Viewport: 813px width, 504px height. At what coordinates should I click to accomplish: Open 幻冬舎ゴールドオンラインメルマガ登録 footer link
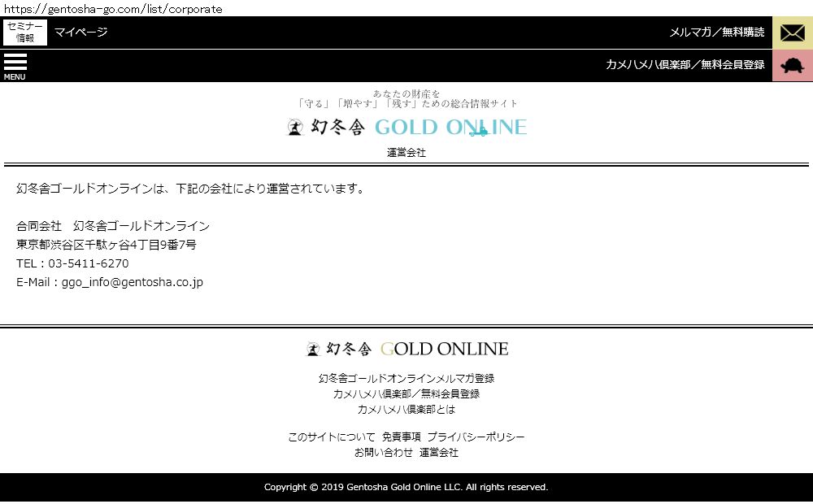406,379
